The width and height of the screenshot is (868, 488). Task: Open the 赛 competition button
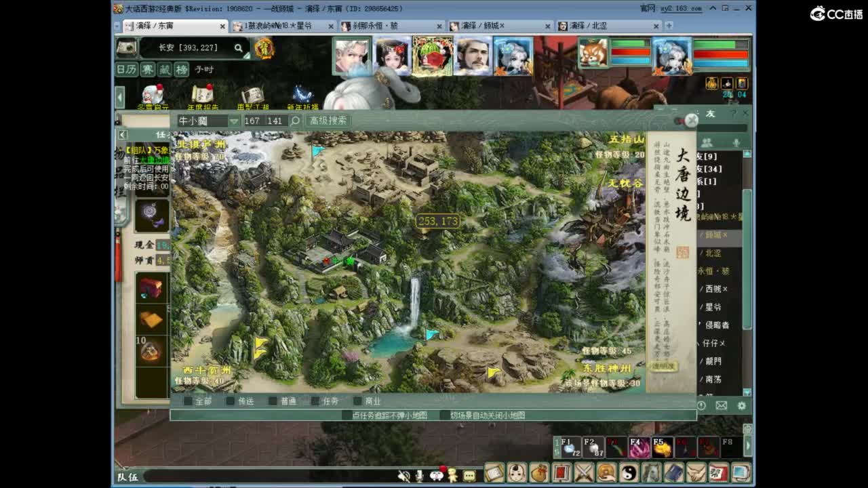click(148, 69)
